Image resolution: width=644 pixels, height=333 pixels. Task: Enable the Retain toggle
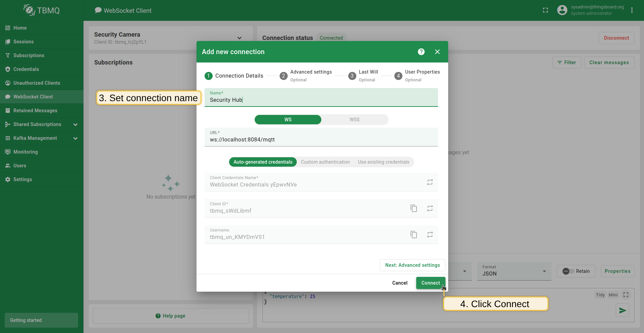[x=568, y=271]
